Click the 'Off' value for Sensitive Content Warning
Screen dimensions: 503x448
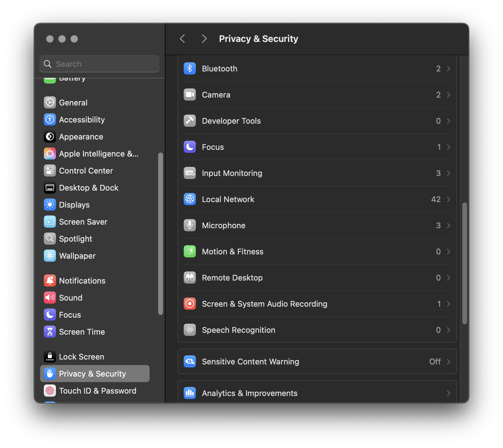tap(435, 362)
